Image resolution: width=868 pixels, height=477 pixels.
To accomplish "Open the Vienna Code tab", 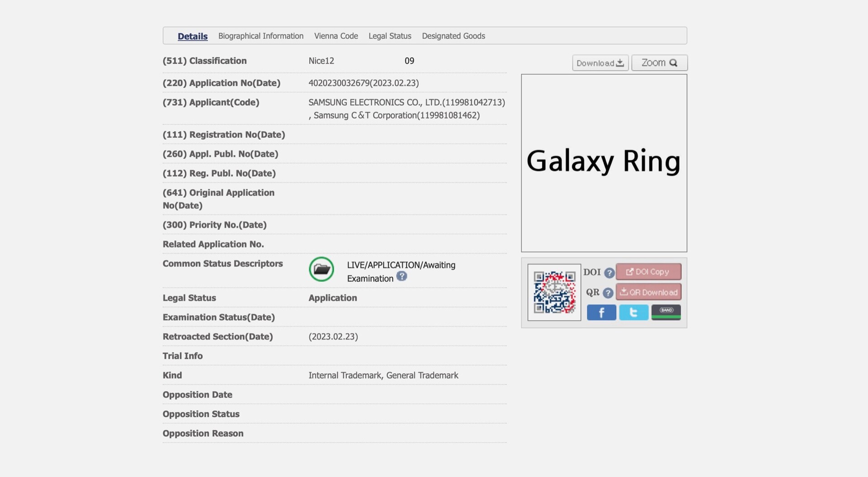I will 336,36.
